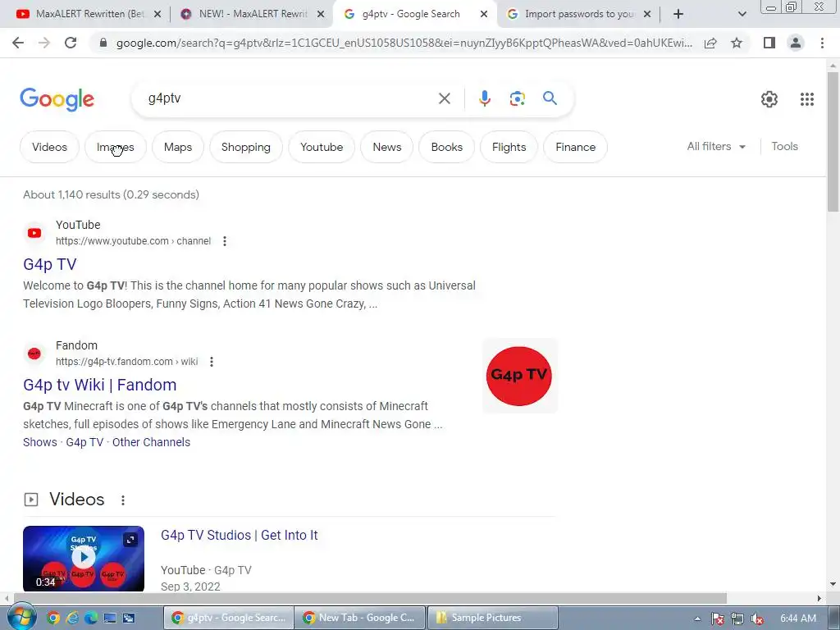Filter results by Flights

(x=509, y=147)
